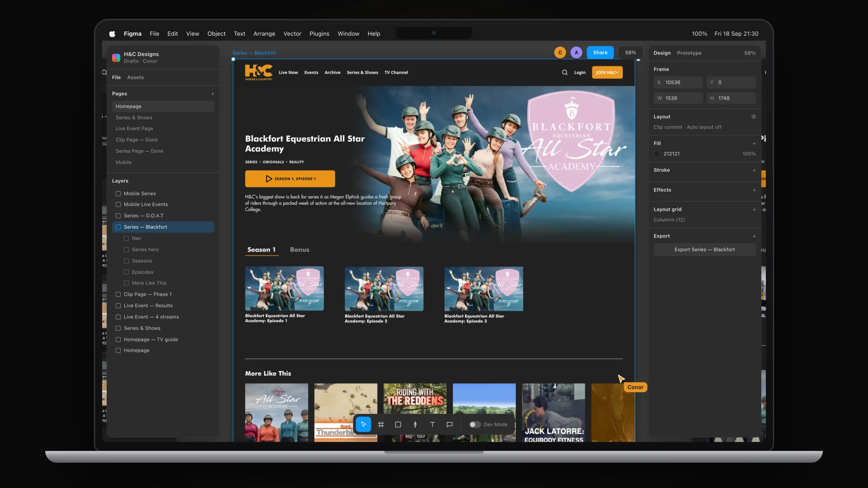Viewport: 868px width, 488px height.
Task: Click the search icon in the H&C site nav
Action: 565,72
